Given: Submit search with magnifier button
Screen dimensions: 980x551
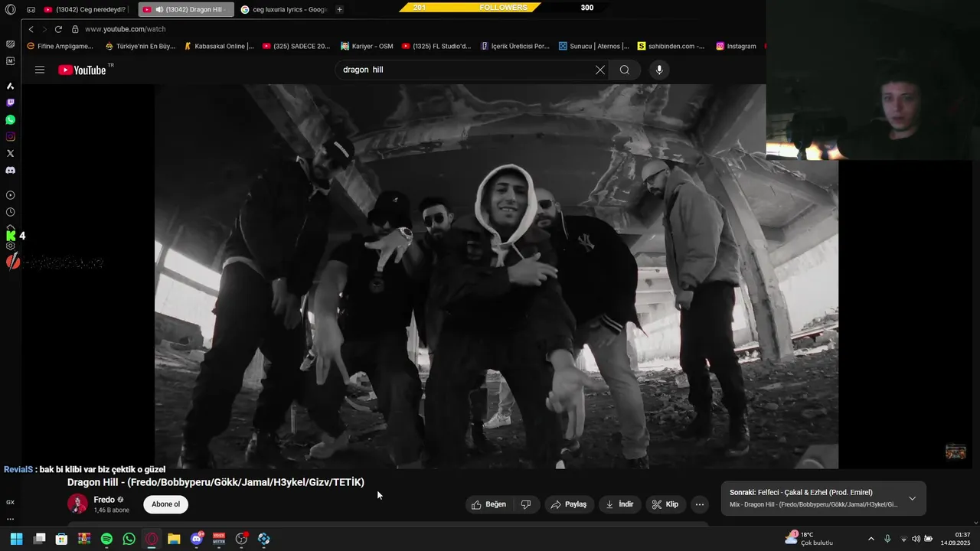Looking at the screenshot, I should [625, 70].
